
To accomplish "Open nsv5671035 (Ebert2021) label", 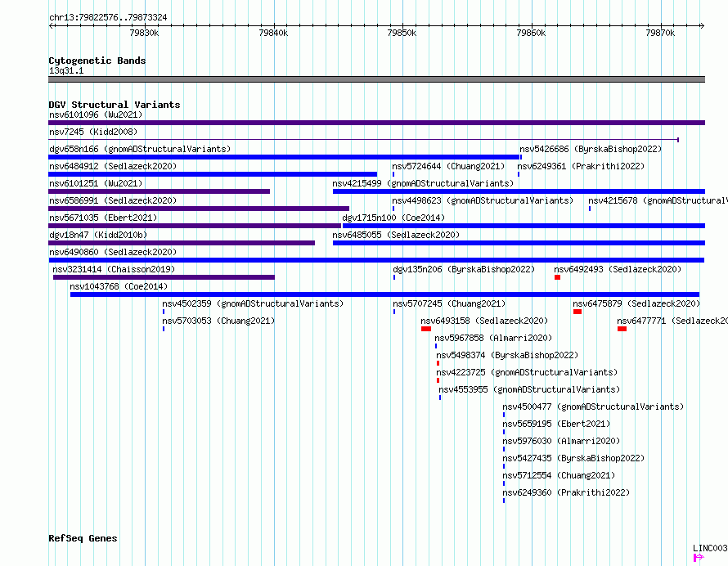I will click(x=103, y=218).
